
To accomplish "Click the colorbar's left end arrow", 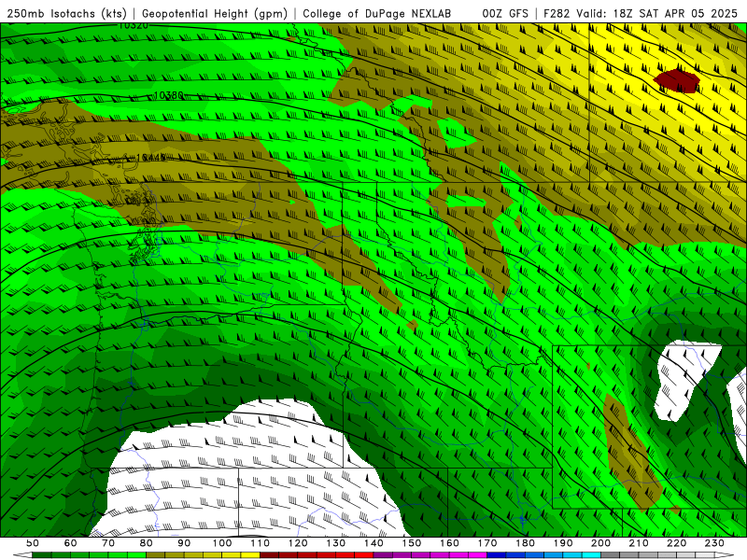I will coord(22,555).
